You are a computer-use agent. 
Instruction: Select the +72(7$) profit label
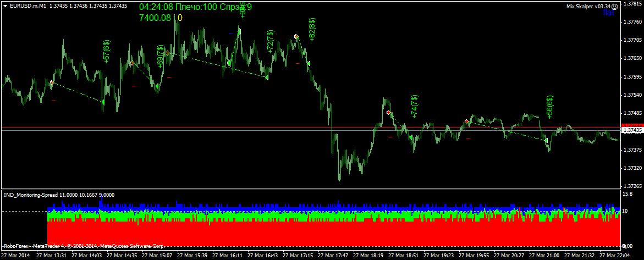click(x=270, y=41)
